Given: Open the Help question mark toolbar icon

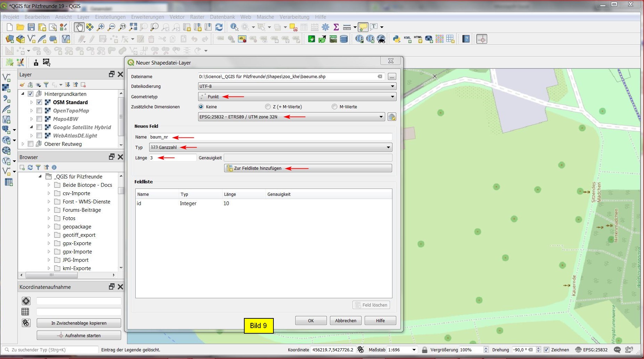Looking at the screenshot, I should coord(466,39).
